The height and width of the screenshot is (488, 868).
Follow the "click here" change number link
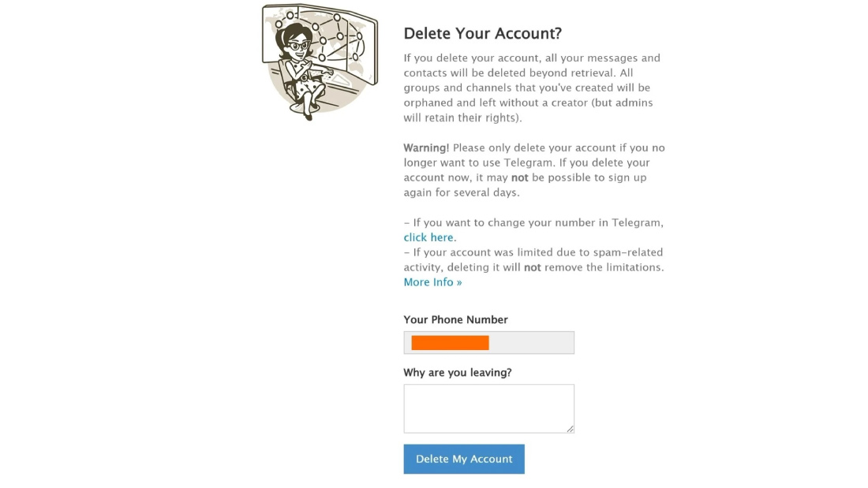[428, 237]
